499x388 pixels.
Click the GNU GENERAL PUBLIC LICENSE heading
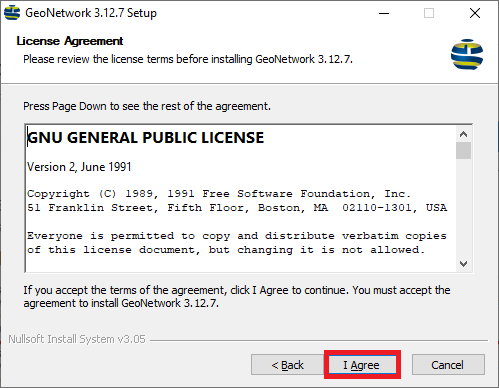[145, 138]
